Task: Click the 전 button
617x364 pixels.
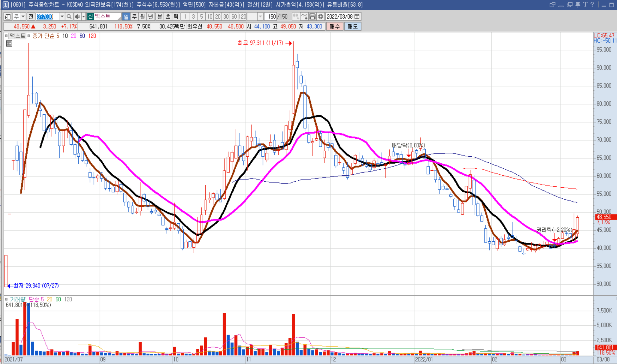Action: point(31,17)
